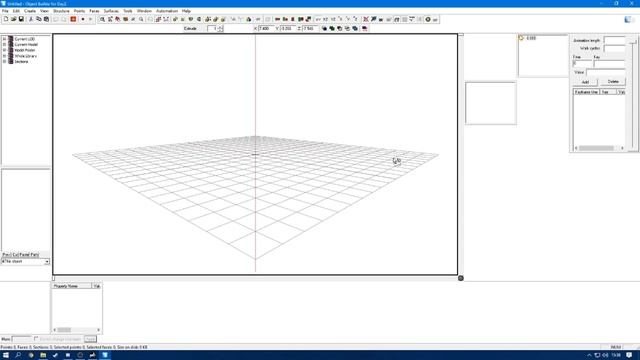Click the Value input in animation panel
Screen dimensions: 640x360
pos(606,72)
